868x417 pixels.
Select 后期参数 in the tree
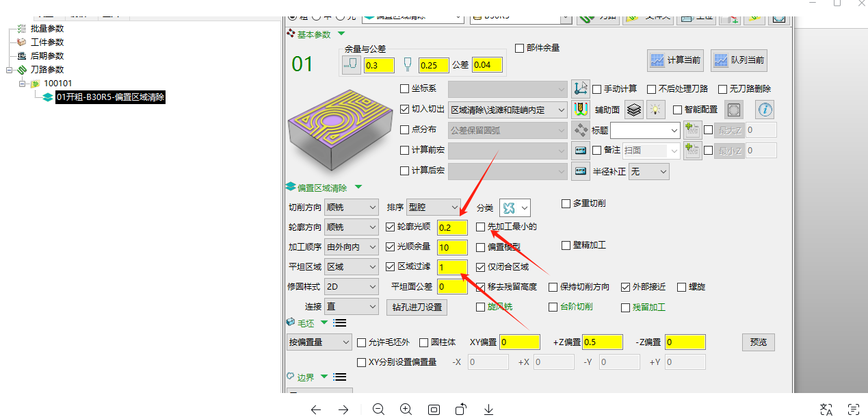47,56
